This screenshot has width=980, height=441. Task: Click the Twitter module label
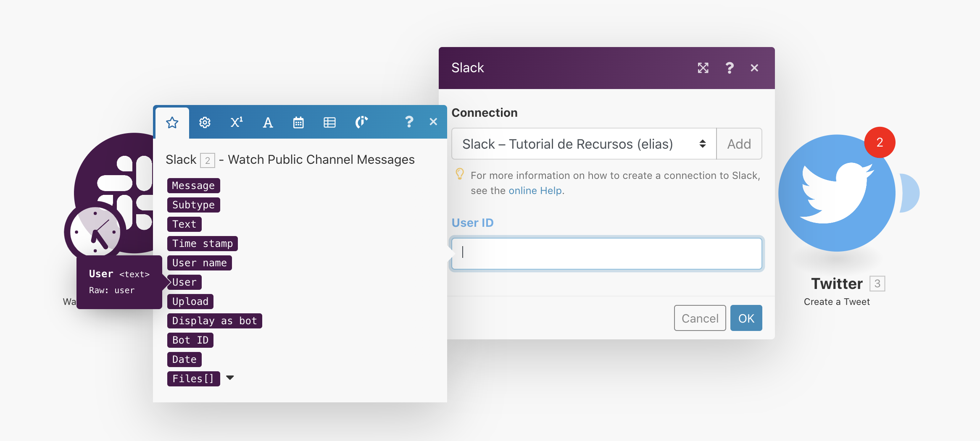click(x=837, y=284)
